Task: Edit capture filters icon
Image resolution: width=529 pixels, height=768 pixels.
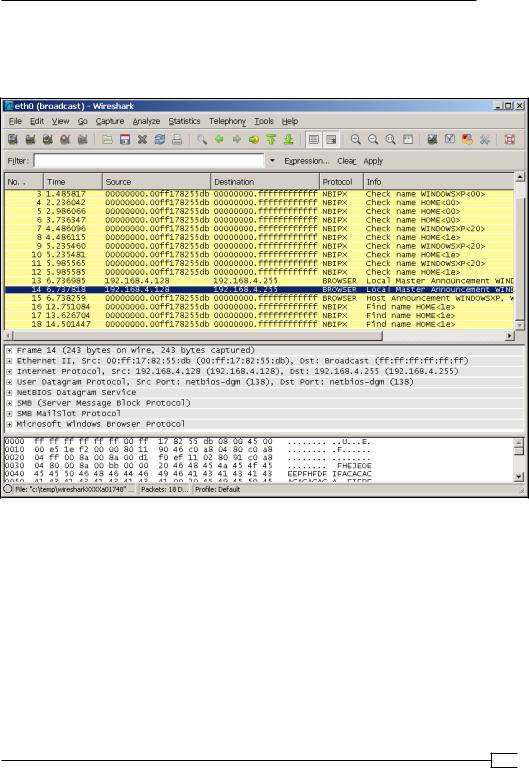Action: pos(432,140)
